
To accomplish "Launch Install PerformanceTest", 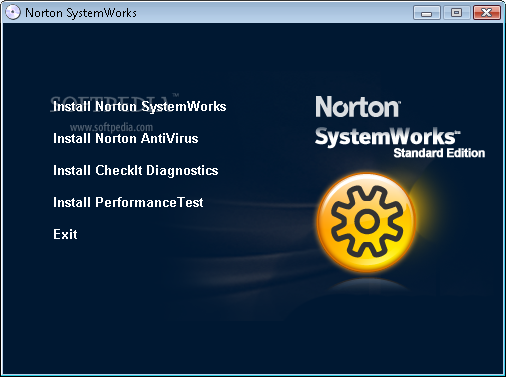I will point(128,202).
